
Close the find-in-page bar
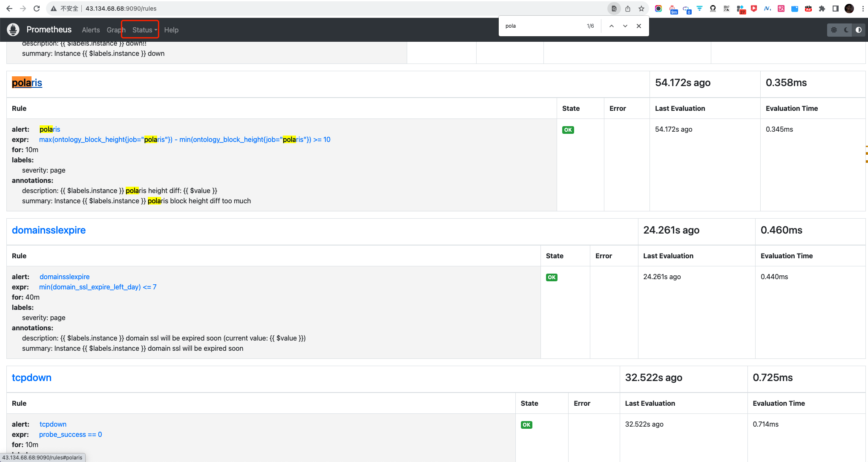click(x=639, y=26)
